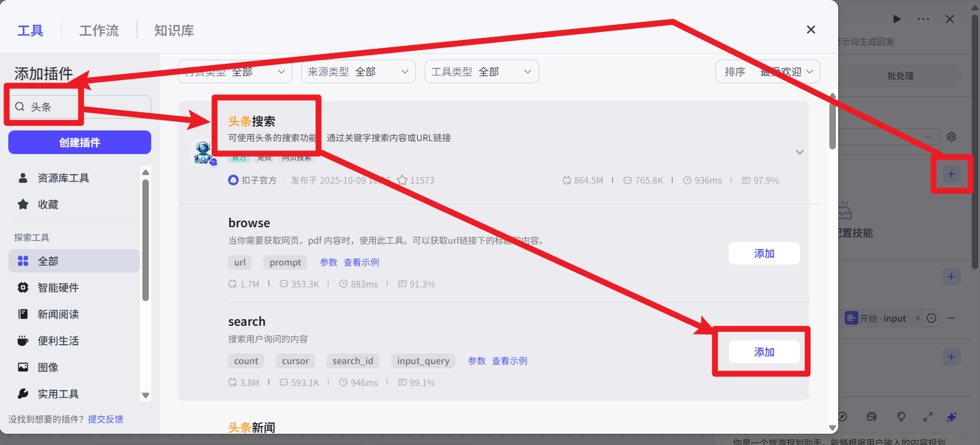Add the browse tool
Image resolution: width=980 pixels, height=445 pixels.
click(764, 253)
